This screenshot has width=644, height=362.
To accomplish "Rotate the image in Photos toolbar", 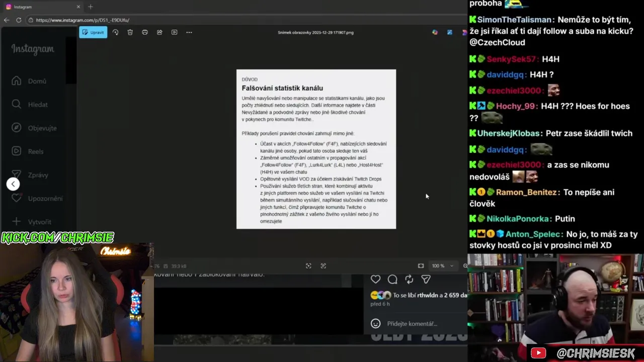I will tap(115, 32).
